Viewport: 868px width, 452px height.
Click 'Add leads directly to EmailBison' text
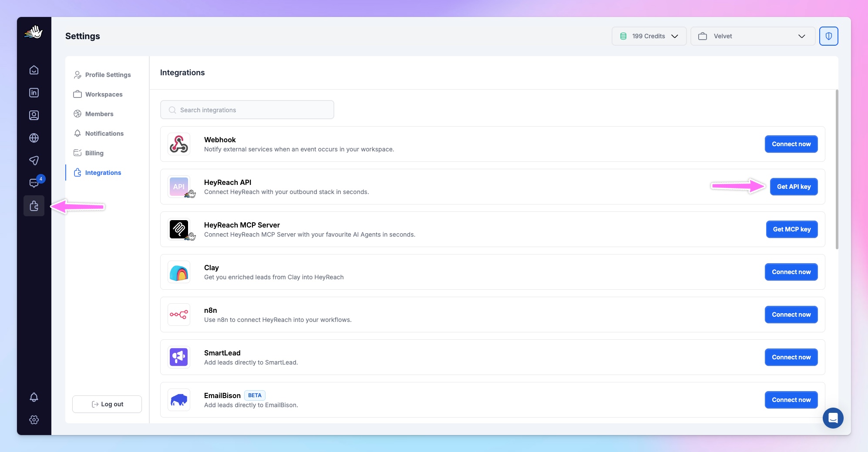[251, 405]
